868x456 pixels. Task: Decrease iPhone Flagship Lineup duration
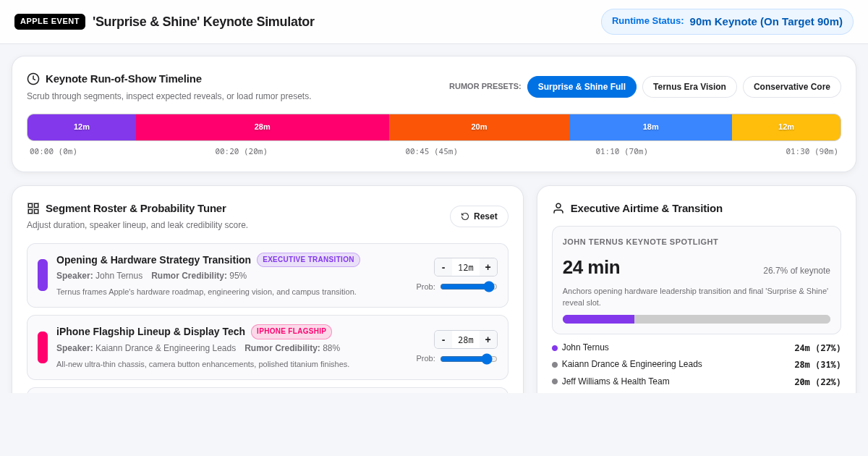pyautogui.click(x=443, y=339)
